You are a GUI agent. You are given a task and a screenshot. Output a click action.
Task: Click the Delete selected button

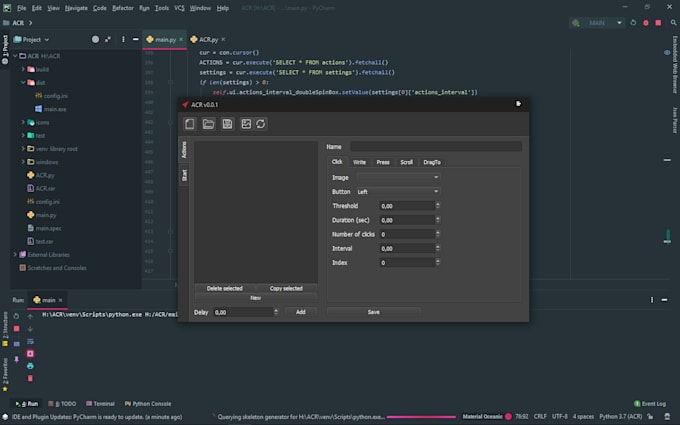(x=225, y=288)
